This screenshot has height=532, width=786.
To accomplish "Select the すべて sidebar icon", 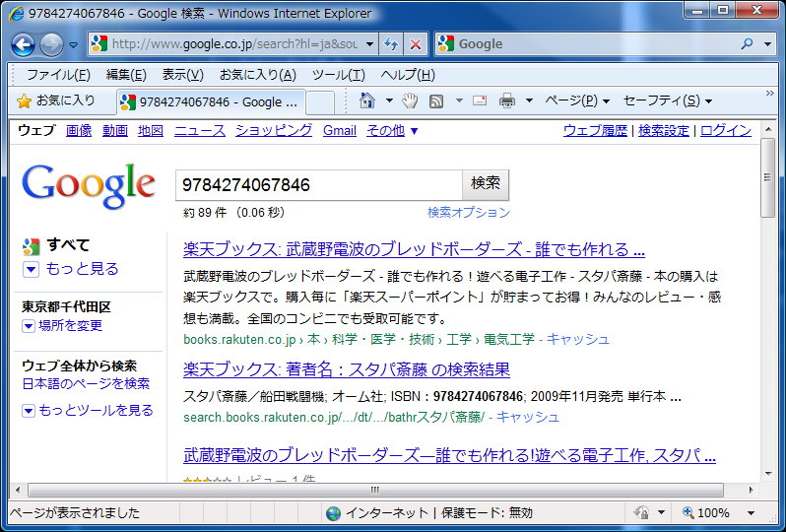I will click(32, 246).
